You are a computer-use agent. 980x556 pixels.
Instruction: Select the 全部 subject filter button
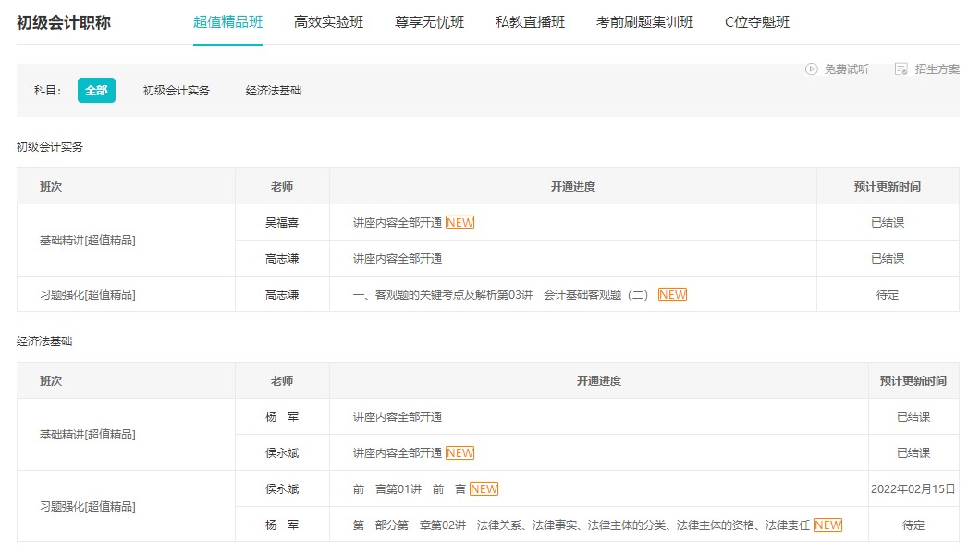(x=96, y=91)
